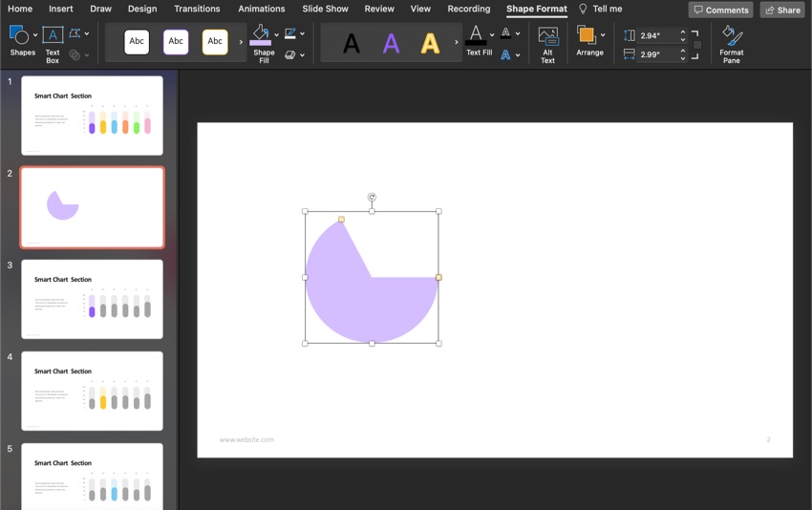
Task: Click the Share button
Action: pyautogui.click(x=781, y=10)
